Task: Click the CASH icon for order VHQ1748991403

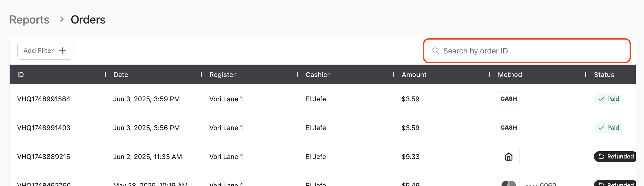Action: [508, 128]
